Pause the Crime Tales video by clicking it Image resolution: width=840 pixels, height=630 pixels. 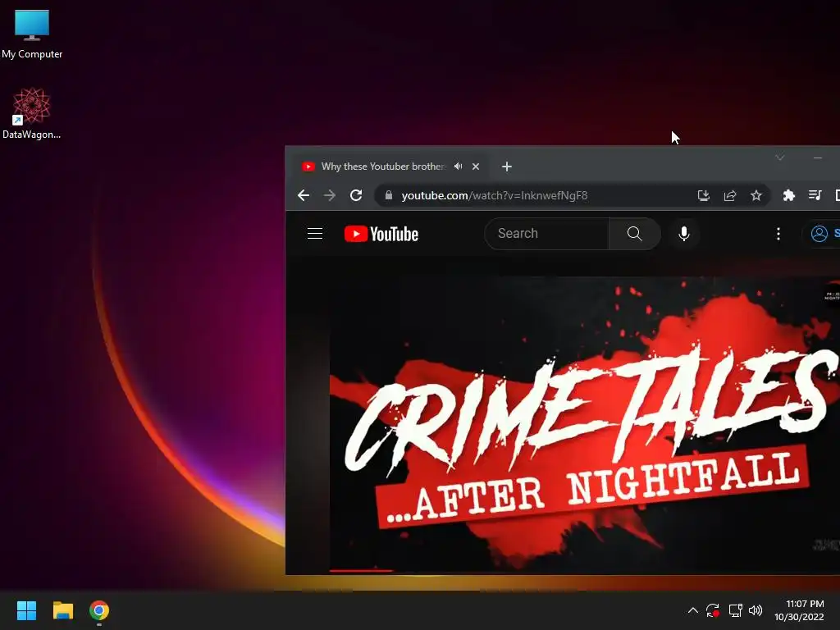pyautogui.click(x=584, y=423)
